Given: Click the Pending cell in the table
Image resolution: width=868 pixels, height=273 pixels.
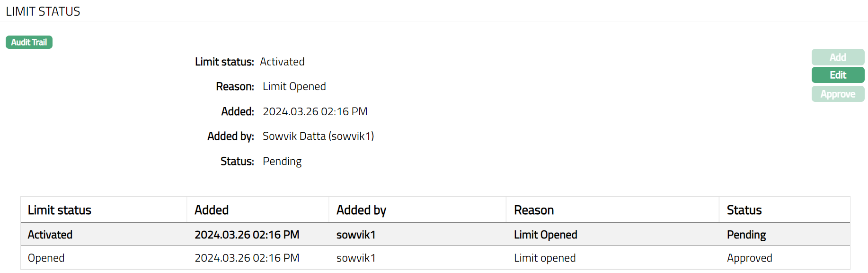Looking at the screenshot, I should click(746, 235).
